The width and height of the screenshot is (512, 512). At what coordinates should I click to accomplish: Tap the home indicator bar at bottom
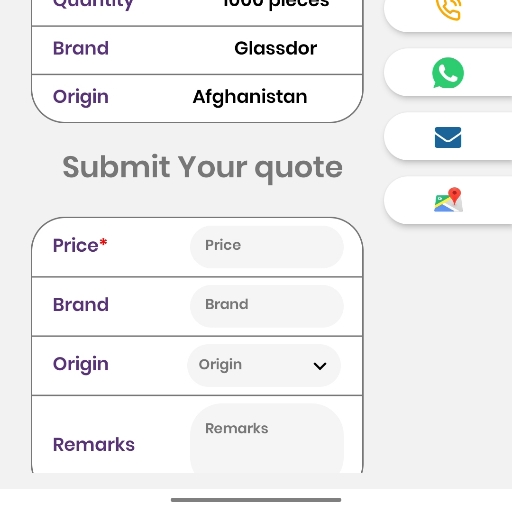pyautogui.click(x=256, y=500)
